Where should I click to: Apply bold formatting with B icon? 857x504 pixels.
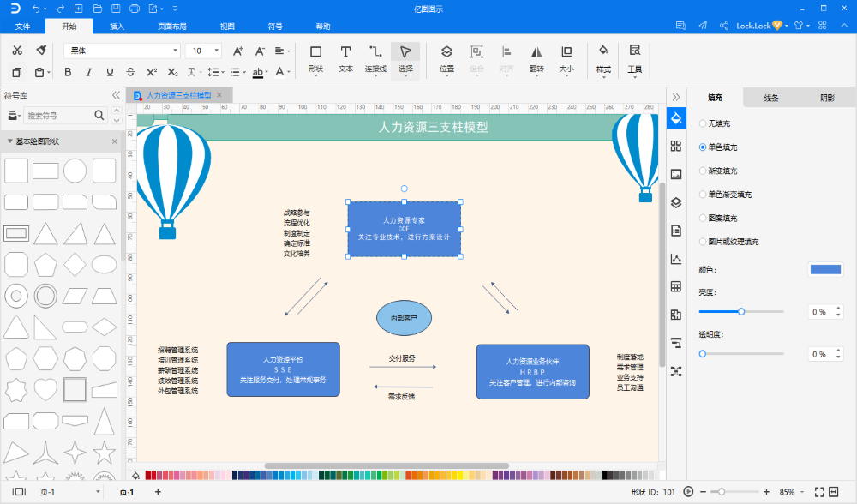point(69,72)
